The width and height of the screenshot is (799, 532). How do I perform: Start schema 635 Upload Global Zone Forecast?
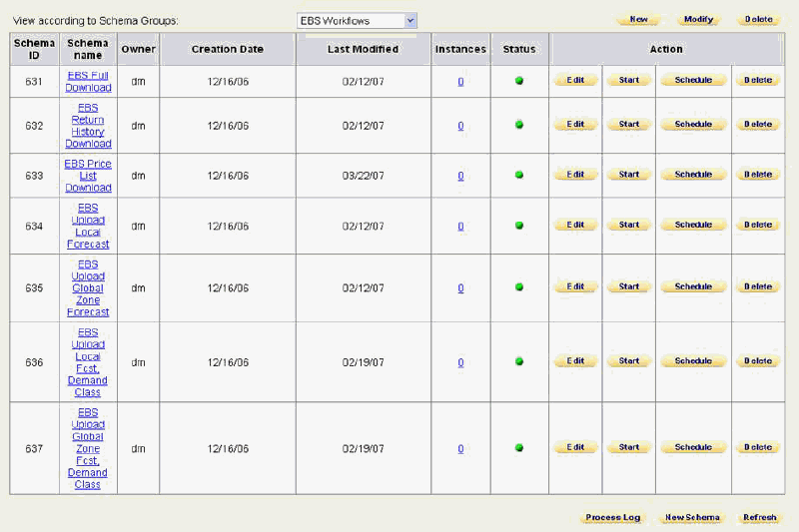(x=629, y=287)
